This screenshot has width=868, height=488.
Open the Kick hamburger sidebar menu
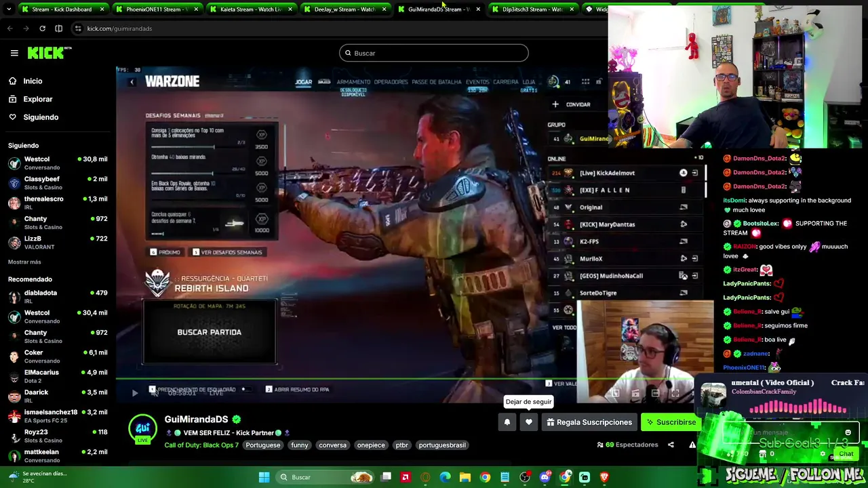(14, 53)
